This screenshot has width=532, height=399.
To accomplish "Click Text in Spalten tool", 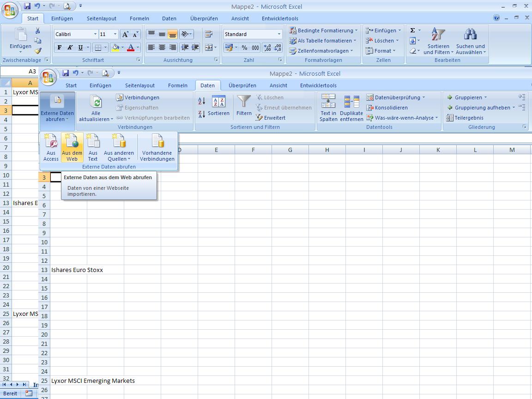I will click(328, 108).
